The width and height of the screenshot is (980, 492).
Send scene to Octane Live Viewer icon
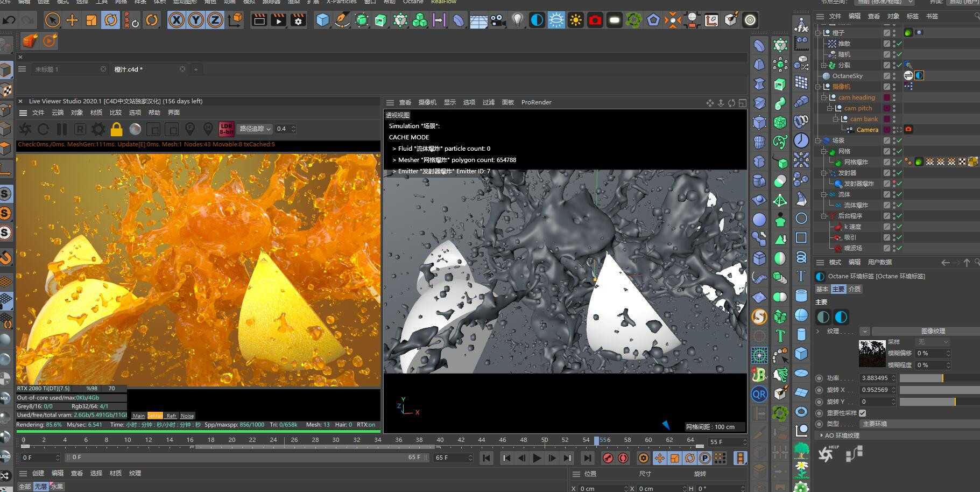pos(25,129)
